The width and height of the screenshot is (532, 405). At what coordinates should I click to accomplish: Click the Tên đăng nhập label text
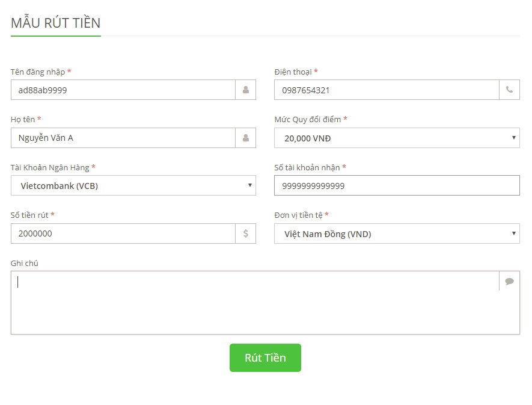pos(37,72)
